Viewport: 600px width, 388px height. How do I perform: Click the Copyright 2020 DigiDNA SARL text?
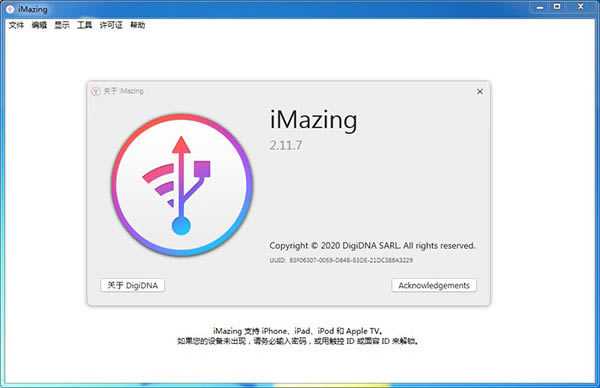click(x=372, y=246)
